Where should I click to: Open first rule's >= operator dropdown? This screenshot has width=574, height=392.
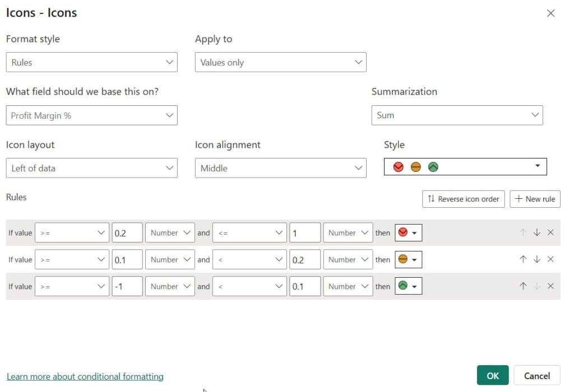pos(72,232)
